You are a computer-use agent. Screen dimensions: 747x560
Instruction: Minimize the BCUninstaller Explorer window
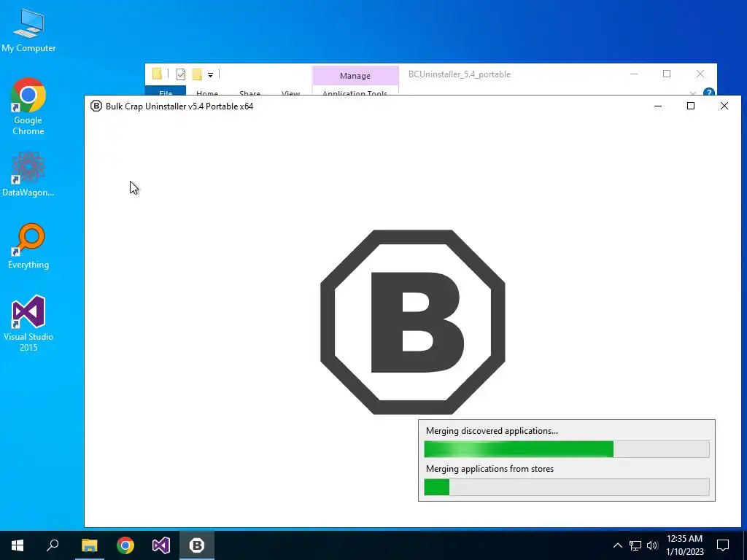point(634,74)
